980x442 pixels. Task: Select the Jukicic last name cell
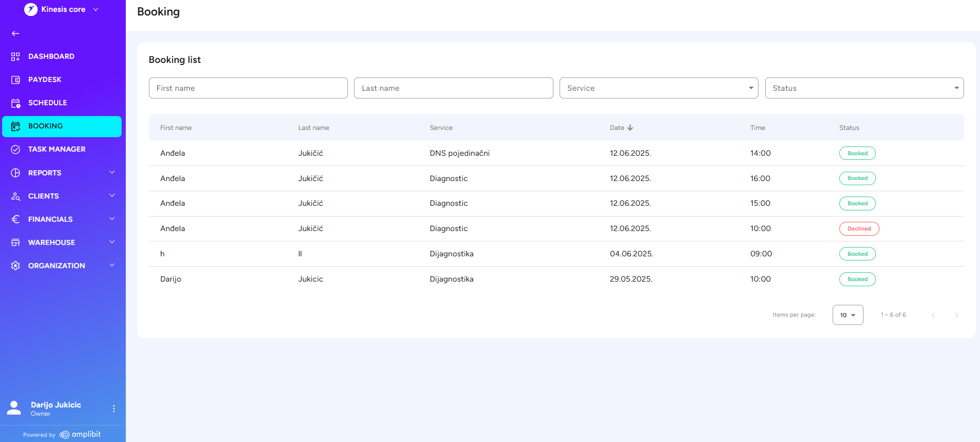311,279
